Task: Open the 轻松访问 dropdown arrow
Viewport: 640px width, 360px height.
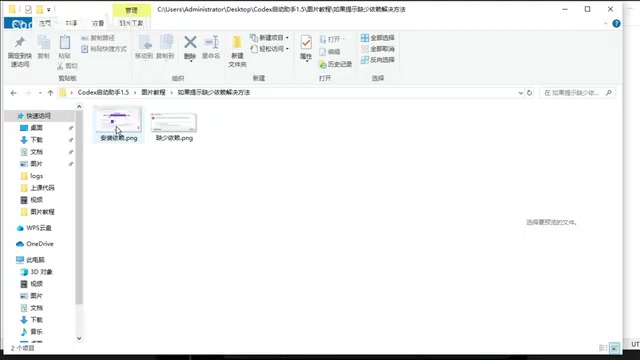Action: click(287, 49)
